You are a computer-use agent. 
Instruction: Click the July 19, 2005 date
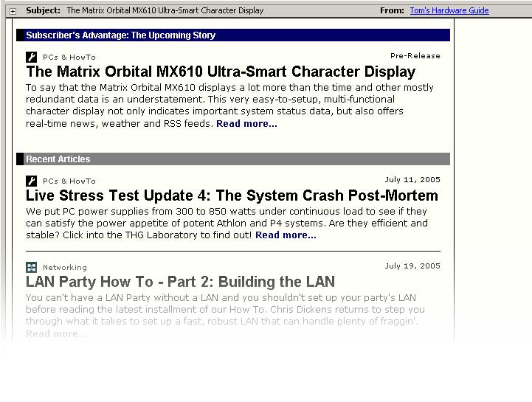pyautogui.click(x=412, y=266)
